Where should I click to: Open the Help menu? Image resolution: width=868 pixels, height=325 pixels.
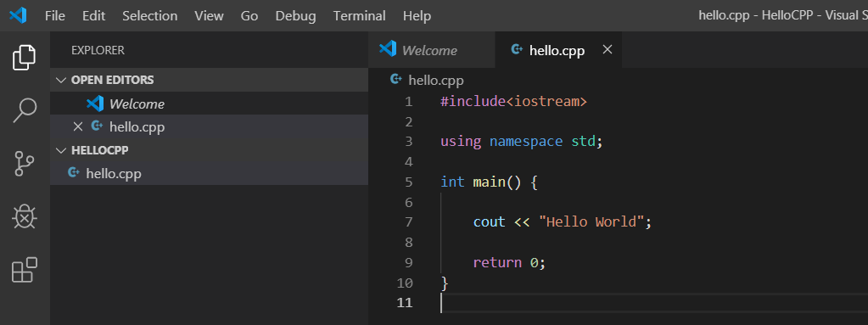click(417, 16)
